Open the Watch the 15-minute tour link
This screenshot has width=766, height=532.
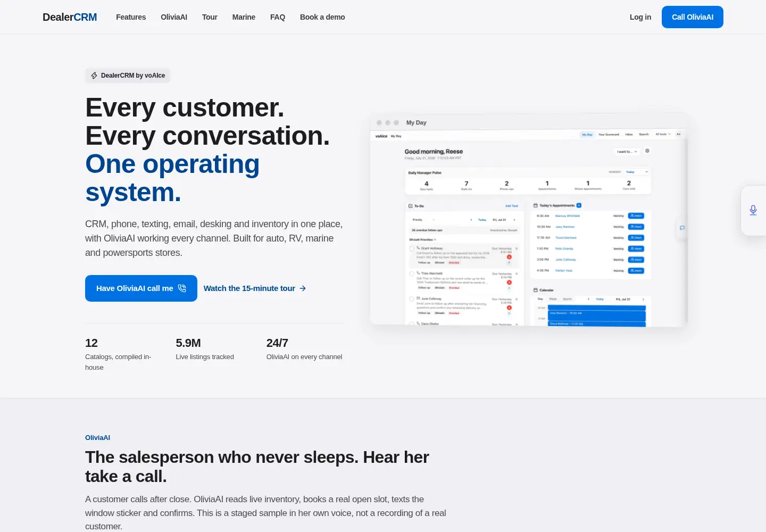pos(255,288)
